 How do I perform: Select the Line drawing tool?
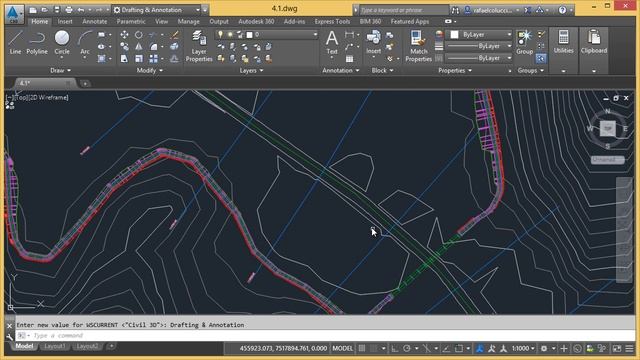(15, 42)
